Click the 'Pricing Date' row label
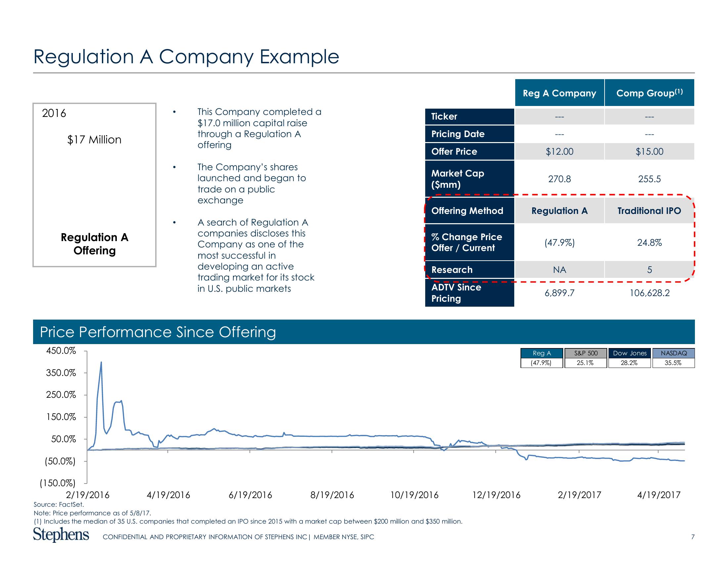This screenshot has width=728, height=563. [x=469, y=134]
